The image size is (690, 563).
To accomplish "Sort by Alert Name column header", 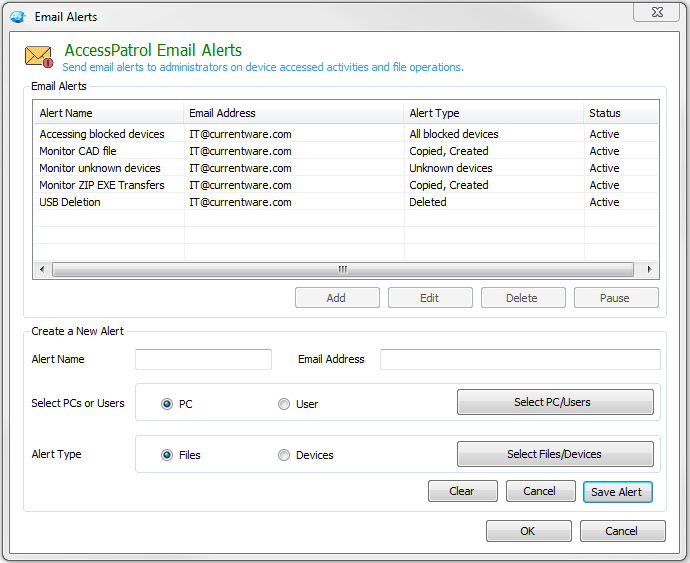I will coord(109,113).
